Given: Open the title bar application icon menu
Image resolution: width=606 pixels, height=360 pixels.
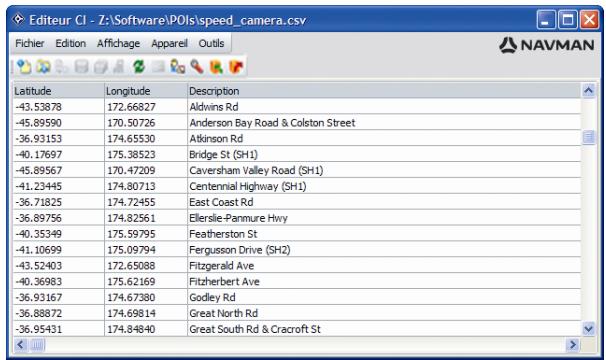Looking at the screenshot, I should [18, 19].
